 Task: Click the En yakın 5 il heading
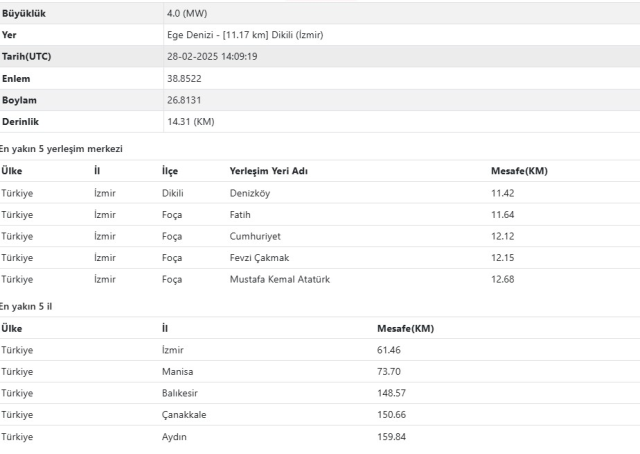pos(26,306)
